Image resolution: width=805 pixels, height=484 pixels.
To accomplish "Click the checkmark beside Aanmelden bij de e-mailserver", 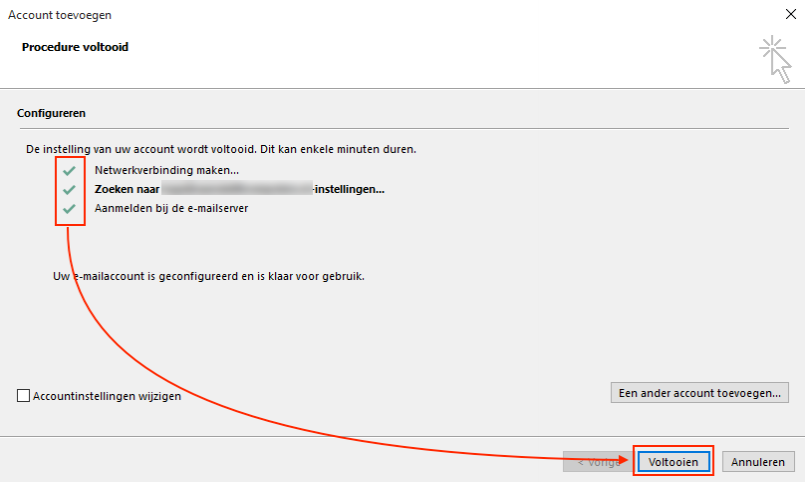I will [x=69, y=208].
